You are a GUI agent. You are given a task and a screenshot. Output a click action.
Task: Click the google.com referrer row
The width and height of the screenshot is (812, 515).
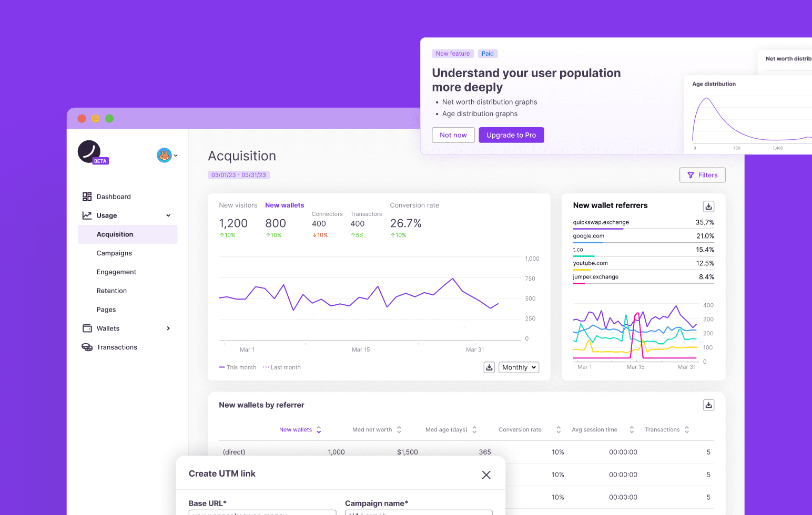(x=643, y=237)
